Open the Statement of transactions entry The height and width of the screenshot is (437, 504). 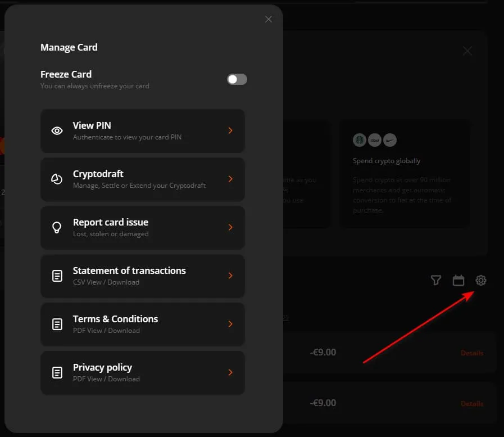point(143,276)
